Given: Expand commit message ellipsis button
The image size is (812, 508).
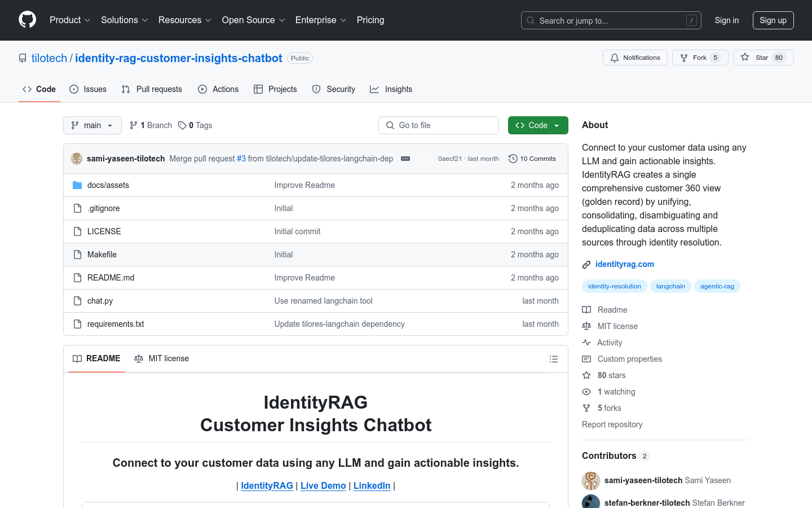Looking at the screenshot, I should (x=405, y=159).
